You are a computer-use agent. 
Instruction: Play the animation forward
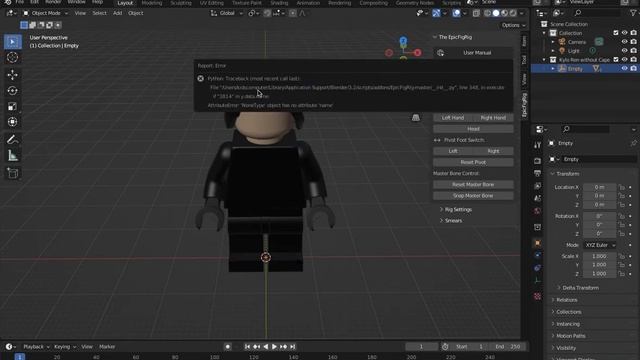pos(274,347)
